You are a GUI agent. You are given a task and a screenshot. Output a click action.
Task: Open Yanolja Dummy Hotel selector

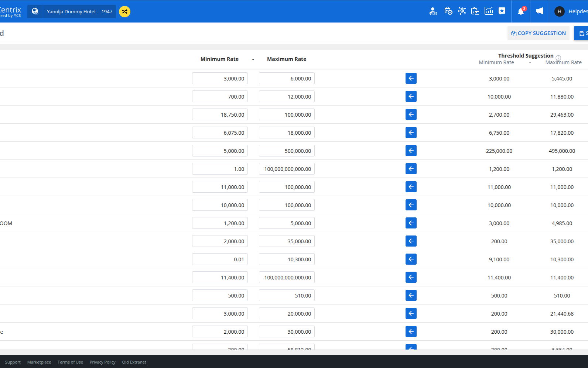(79, 11)
